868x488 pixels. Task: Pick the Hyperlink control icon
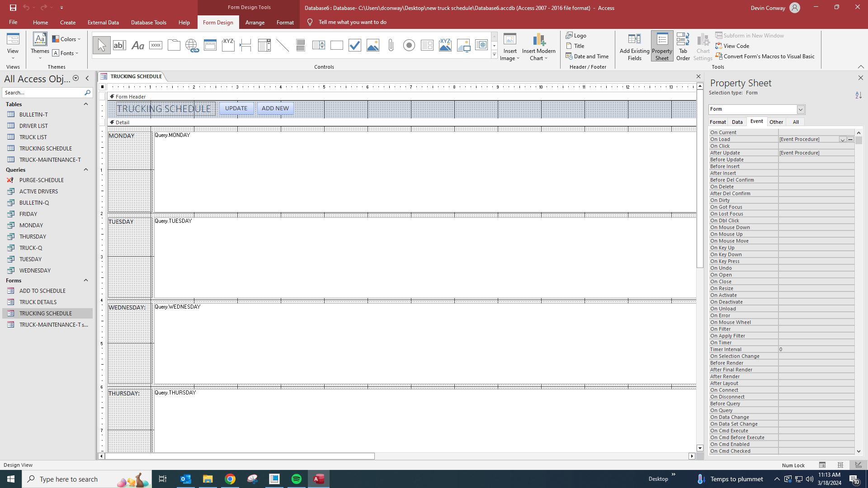(x=192, y=45)
